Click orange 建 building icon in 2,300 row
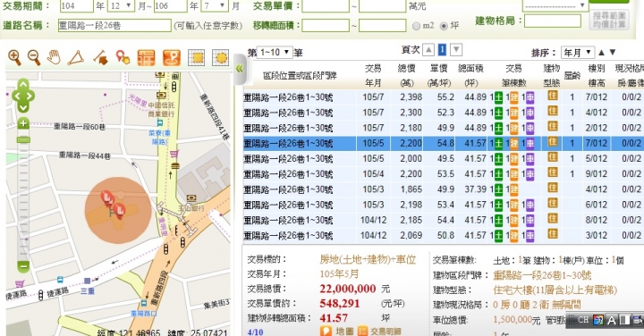Screen dimensions: 644x336 [x=513, y=113]
